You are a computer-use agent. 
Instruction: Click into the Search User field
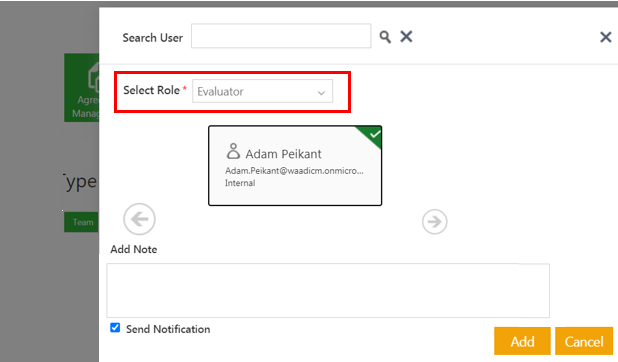click(281, 36)
